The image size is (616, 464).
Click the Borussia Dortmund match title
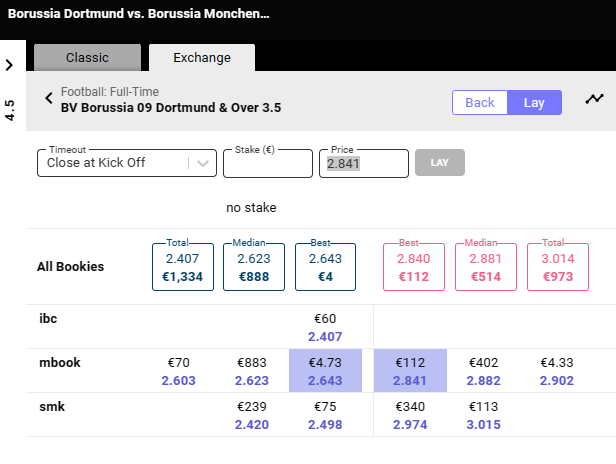(139, 14)
